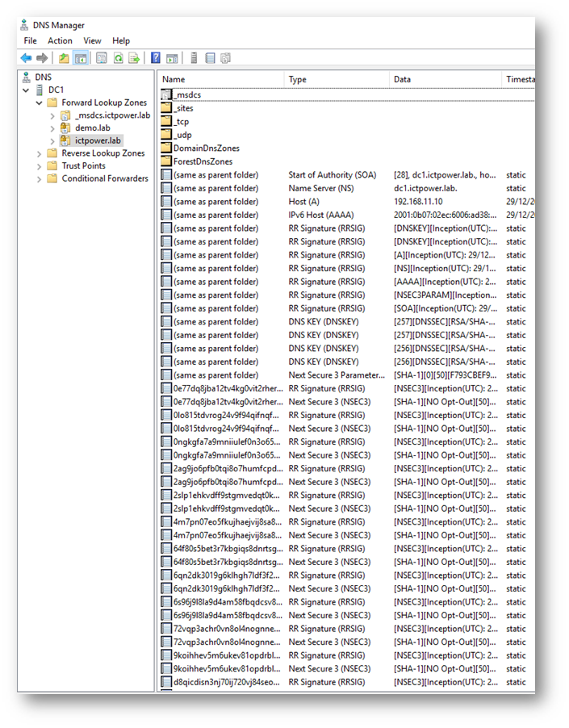Expand the Trust Points node

click(39, 166)
